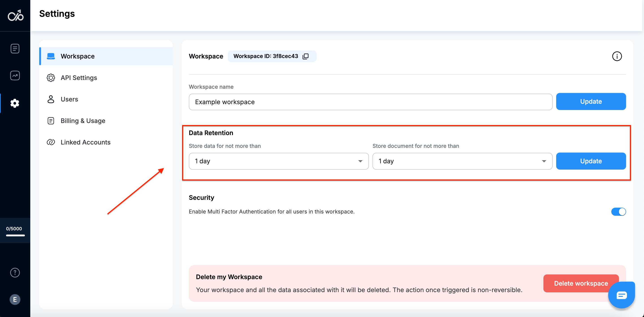Viewport: 644px width, 317px height.
Task: Open the chat support widget
Action: pos(622,295)
